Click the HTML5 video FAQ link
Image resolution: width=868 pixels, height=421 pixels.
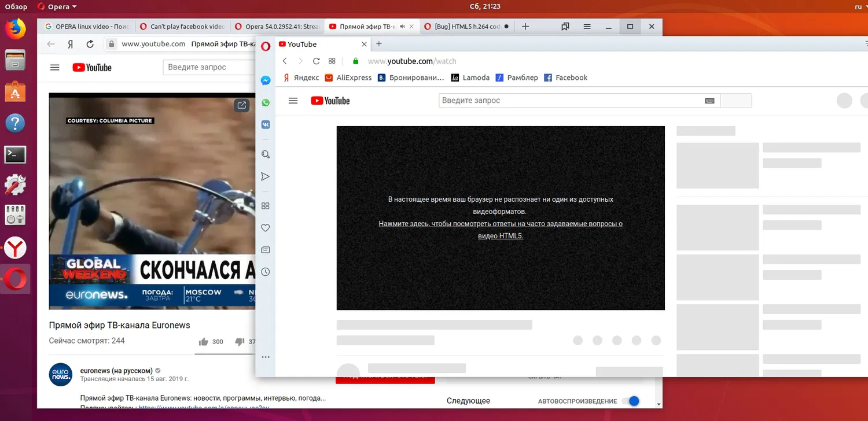click(x=501, y=230)
